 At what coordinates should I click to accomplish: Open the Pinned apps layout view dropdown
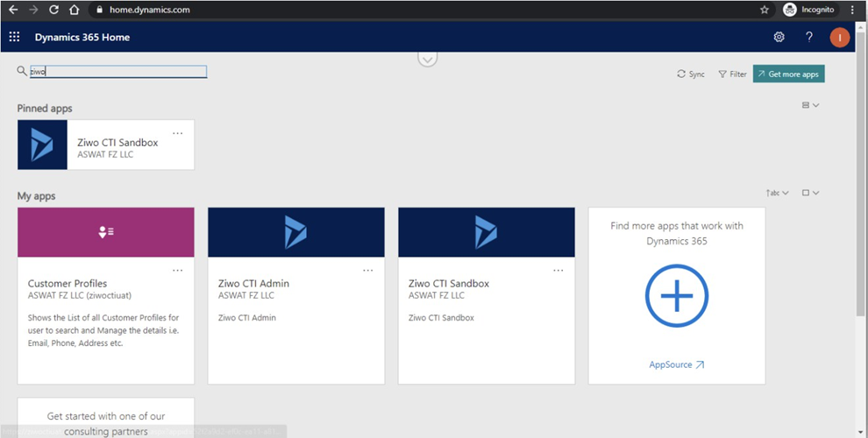(810, 105)
